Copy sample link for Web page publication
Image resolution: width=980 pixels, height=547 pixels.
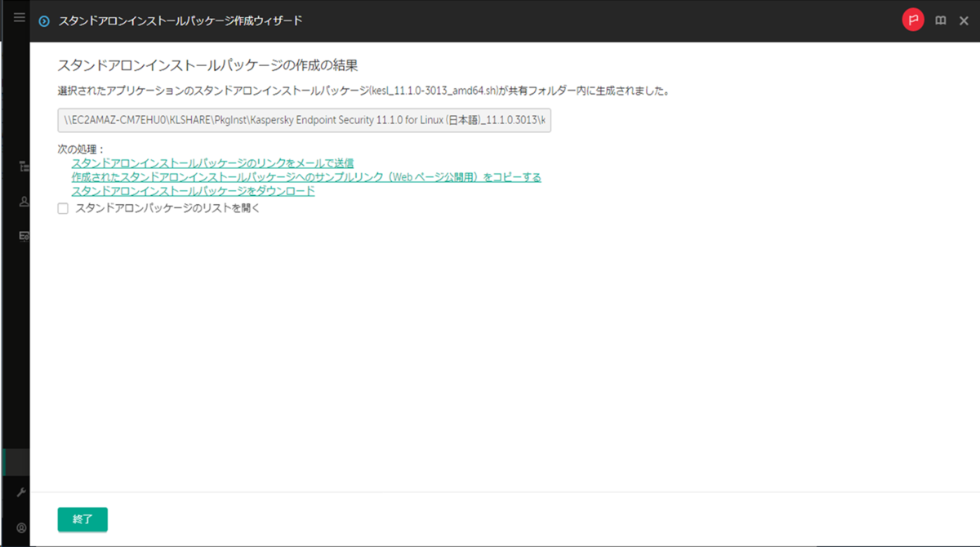coord(306,176)
